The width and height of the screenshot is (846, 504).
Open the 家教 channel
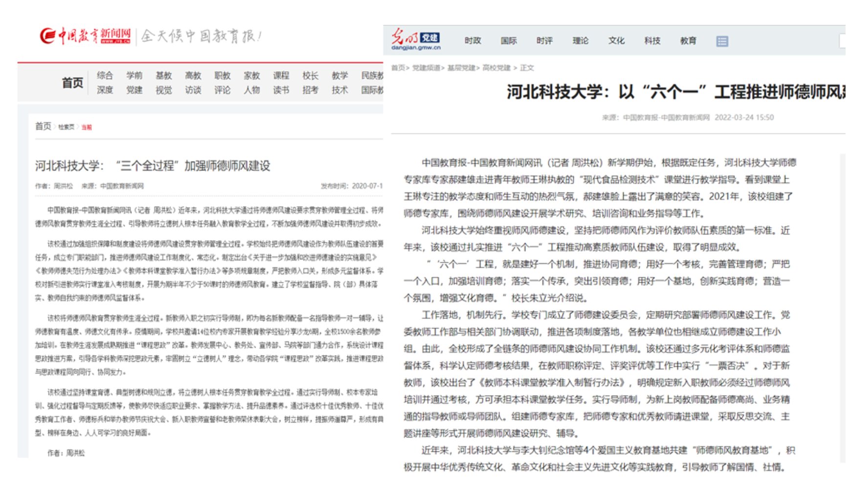coord(252,75)
